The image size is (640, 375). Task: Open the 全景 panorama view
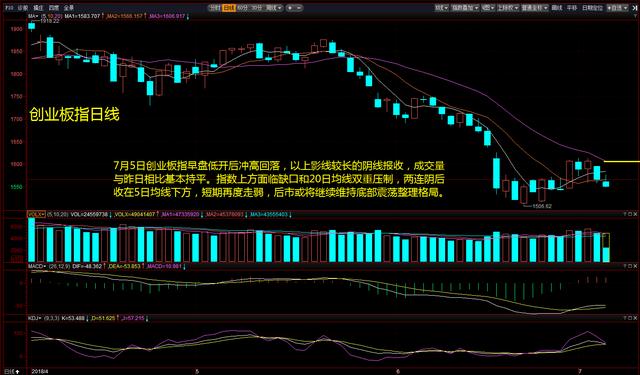[69, 8]
